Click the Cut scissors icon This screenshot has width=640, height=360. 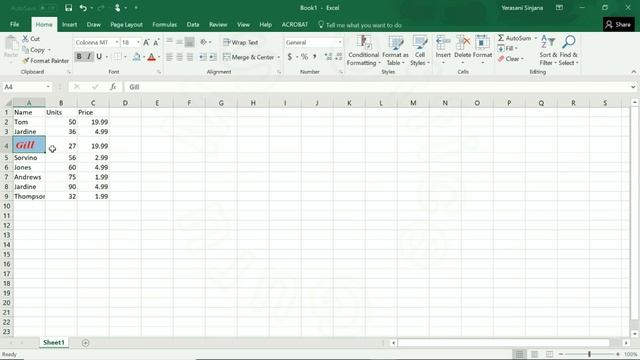point(25,38)
